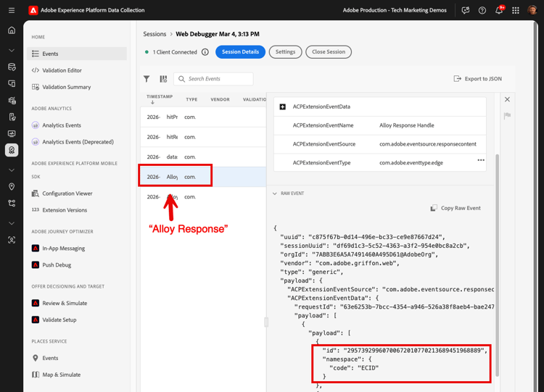Image resolution: width=544 pixels, height=392 pixels.
Task: Select the last Alloy event row
Action: pyautogui.click(x=203, y=197)
